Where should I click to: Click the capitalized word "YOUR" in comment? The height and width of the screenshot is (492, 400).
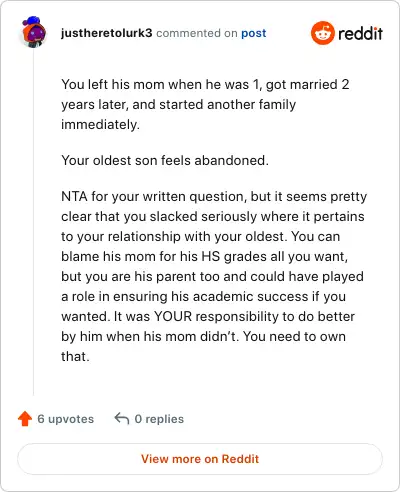[x=173, y=316]
